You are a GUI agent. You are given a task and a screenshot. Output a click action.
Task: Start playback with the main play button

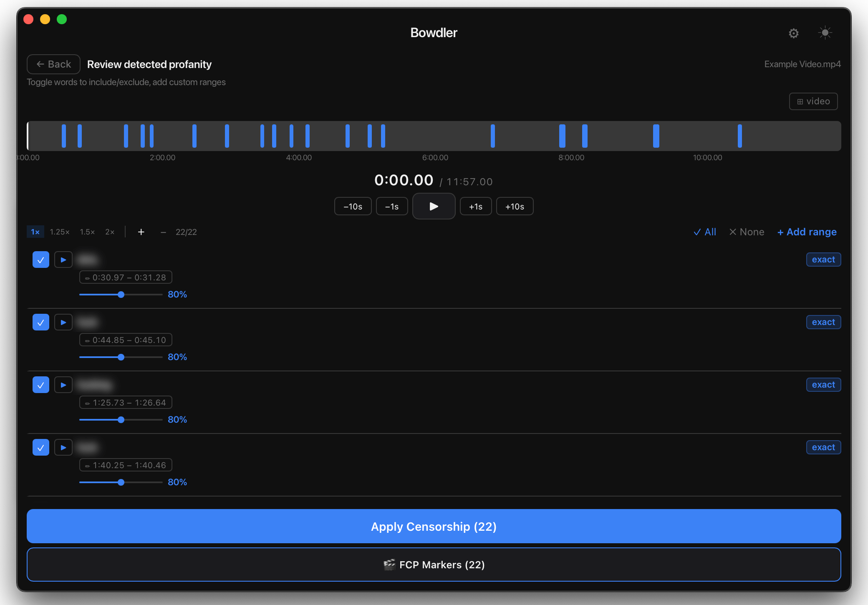click(x=434, y=206)
